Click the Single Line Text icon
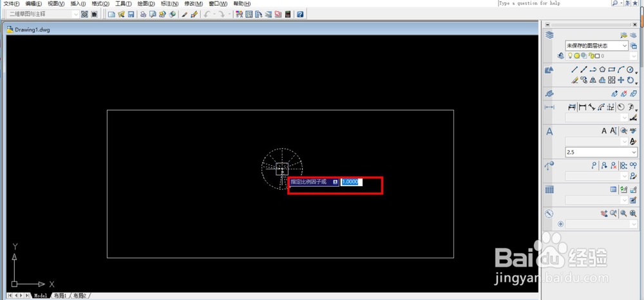This screenshot has width=644, height=300. [x=614, y=131]
